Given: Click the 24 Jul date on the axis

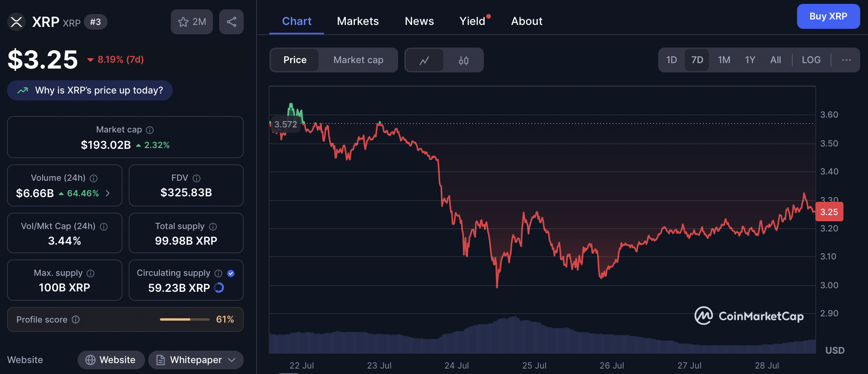Looking at the screenshot, I should coord(457,365).
